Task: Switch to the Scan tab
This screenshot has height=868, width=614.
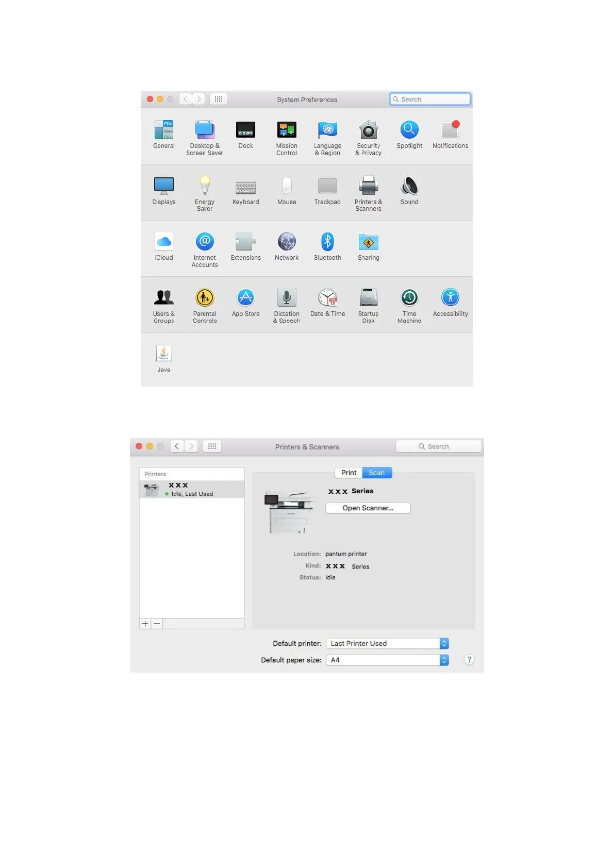Action: pos(377,473)
